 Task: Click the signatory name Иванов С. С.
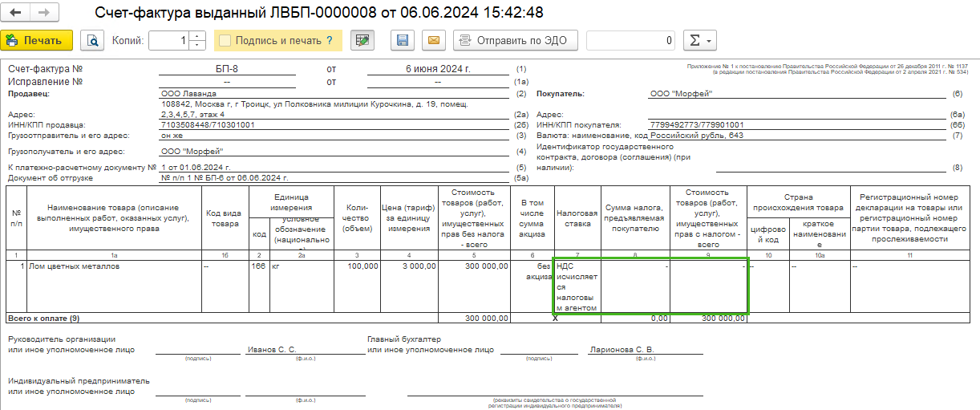272,350
